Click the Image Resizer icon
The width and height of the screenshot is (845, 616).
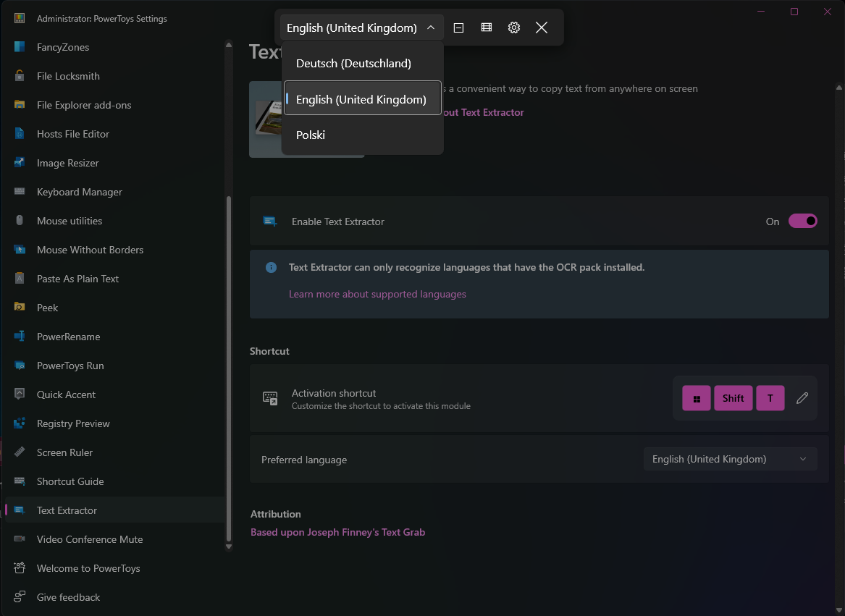coord(20,162)
